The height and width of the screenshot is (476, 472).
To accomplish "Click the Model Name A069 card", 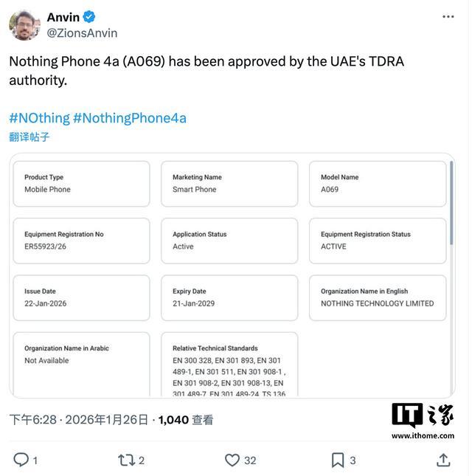I will 378,184.
